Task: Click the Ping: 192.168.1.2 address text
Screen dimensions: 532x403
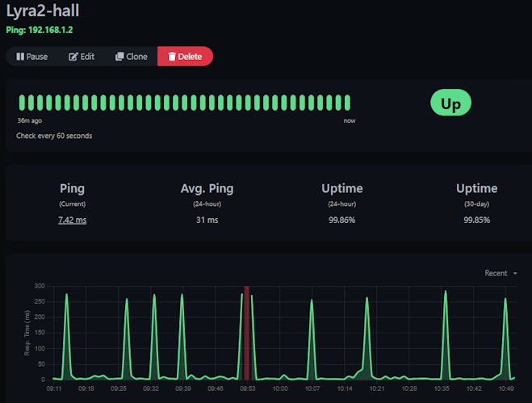Action: click(50, 30)
